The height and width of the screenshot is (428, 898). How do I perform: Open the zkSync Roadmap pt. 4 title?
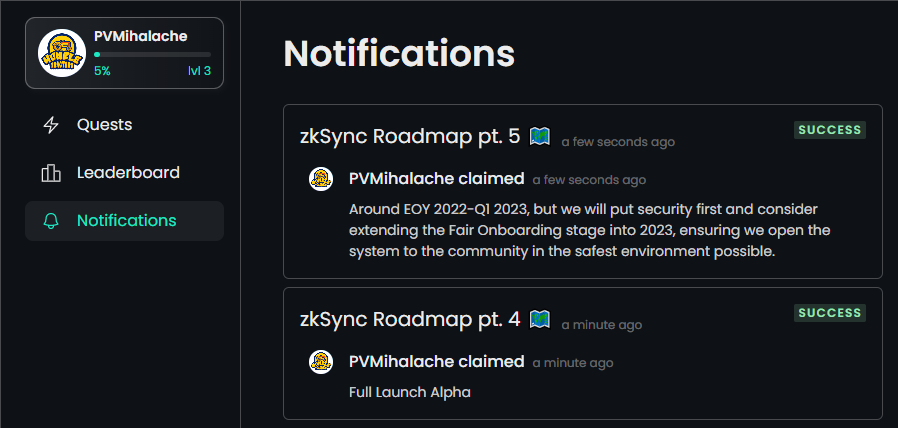pos(410,320)
